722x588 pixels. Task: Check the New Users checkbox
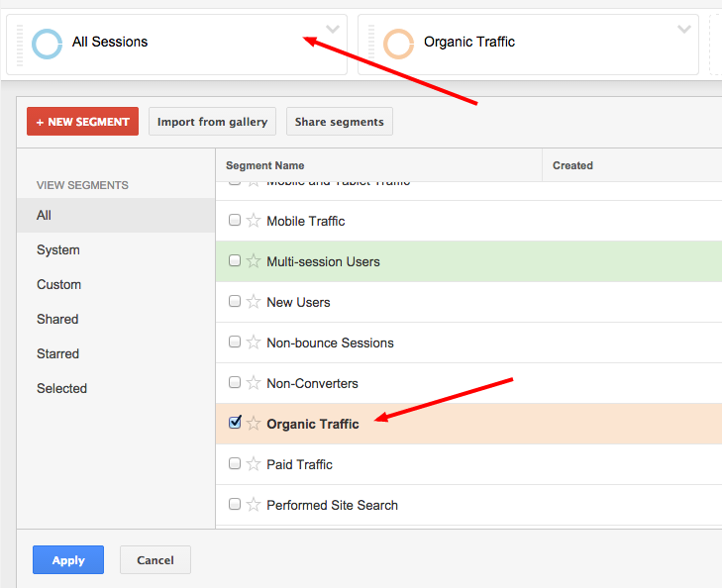(235, 301)
